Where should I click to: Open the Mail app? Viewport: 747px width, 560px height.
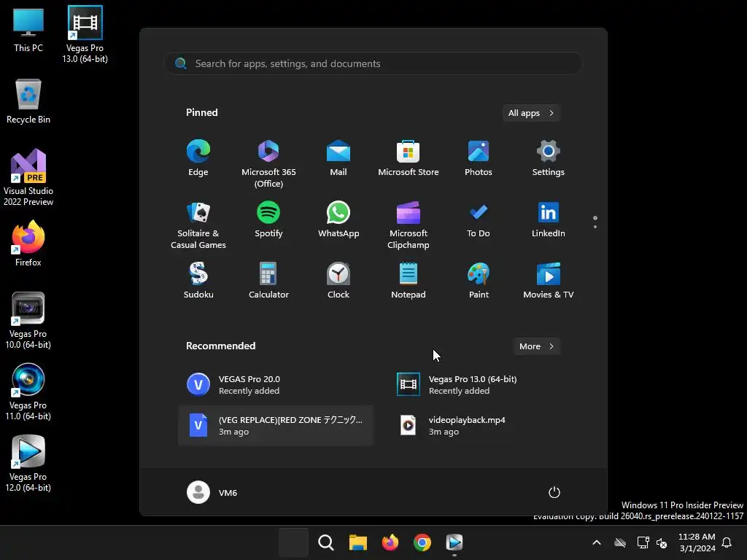338,158
